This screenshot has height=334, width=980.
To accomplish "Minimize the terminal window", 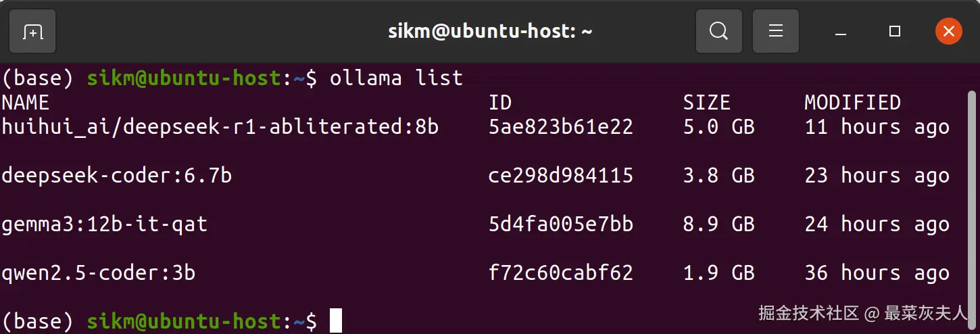I will coord(841,31).
